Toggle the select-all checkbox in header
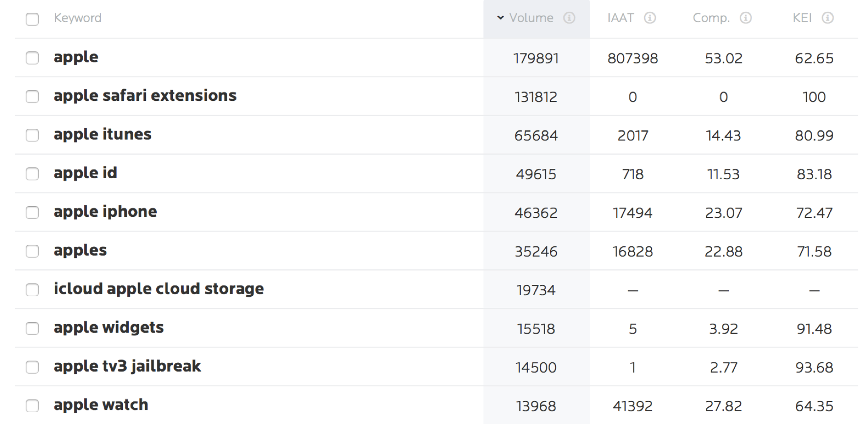Viewport: 868px width, 424px height. tap(32, 19)
